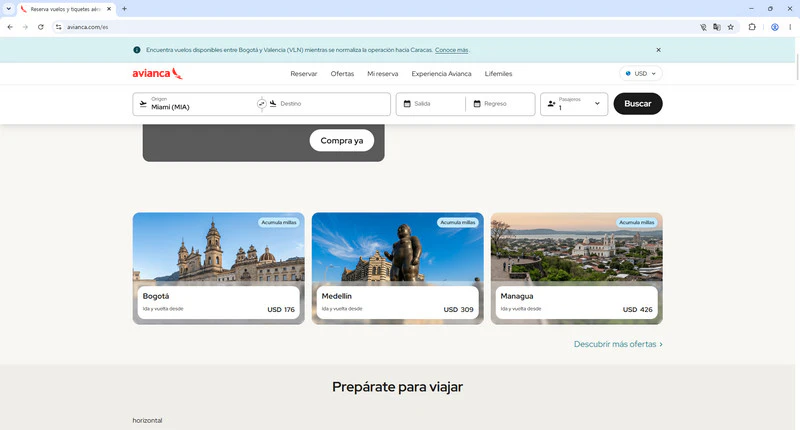Click the Buscar button
This screenshot has width=800, height=430.
tap(638, 104)
